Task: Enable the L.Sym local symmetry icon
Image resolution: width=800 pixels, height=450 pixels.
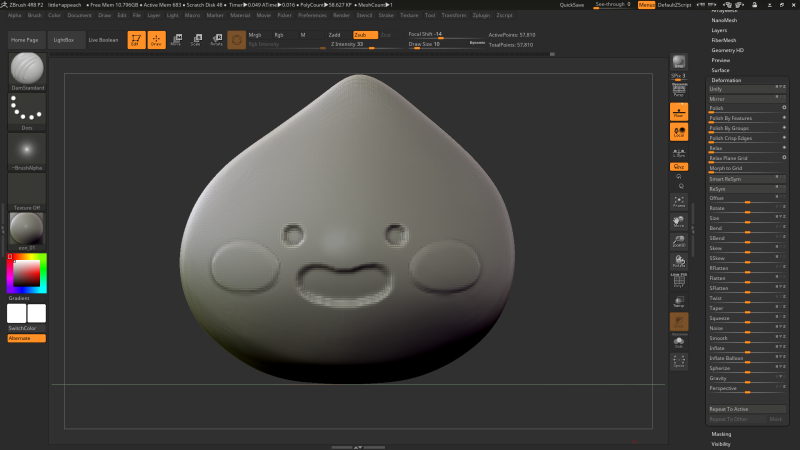Action: (679, 153)
